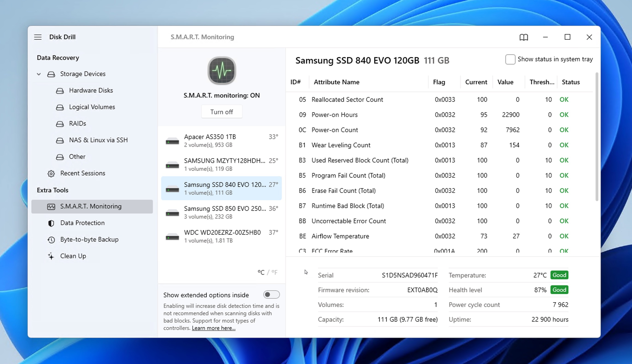Click the Temperature Good badge
This screenshot has width=632, height=364.
coord(559,275)
